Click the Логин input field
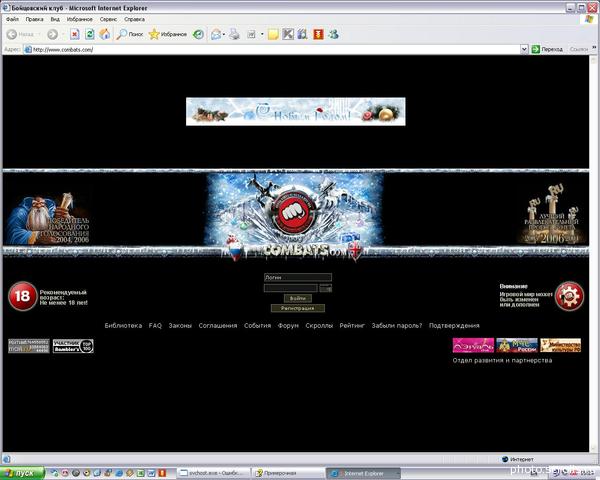This screenshot has width=600, height=480. click(x=298, y=277)
